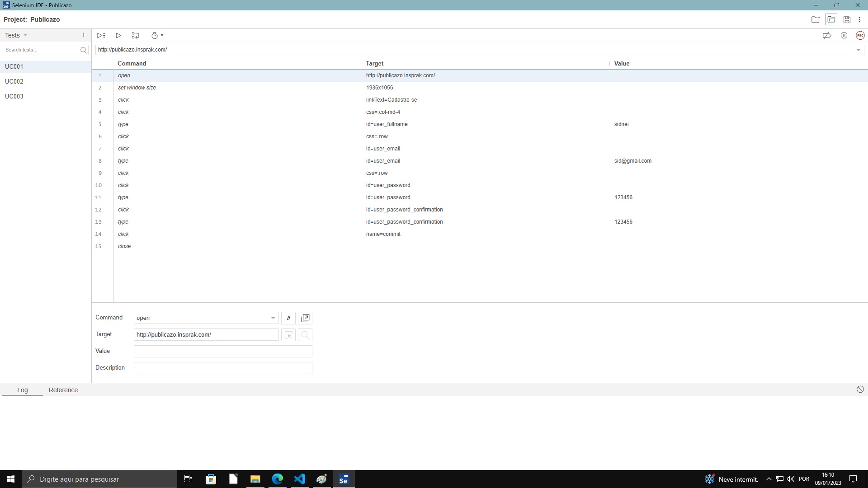This screenshot has width=868, height=488.
Task: Switch to the Reference tab
Action: tap(63, 390)
